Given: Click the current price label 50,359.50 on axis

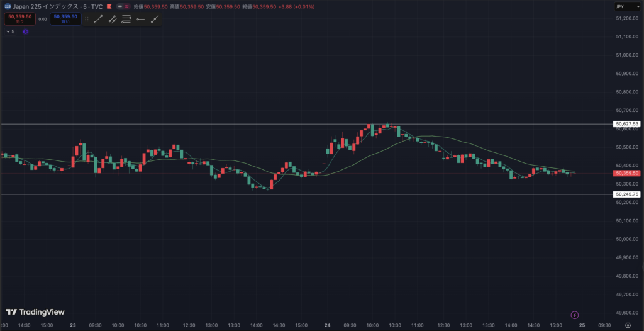Looking at the screenshot, I should (x=627, y=173).
